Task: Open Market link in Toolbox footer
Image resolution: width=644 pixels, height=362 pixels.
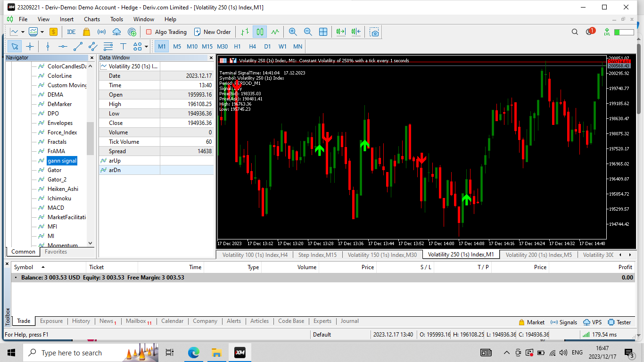Action: click(x=531, y=322)
